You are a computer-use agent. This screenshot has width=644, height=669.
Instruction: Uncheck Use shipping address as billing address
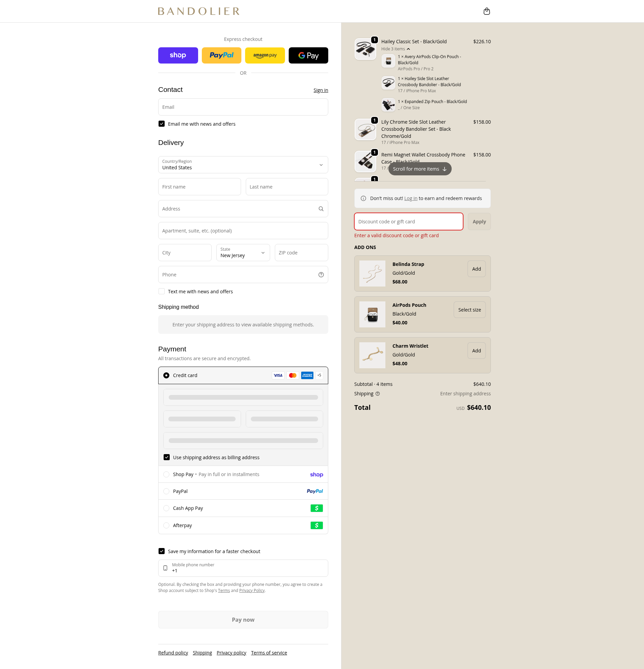[167, 457]
